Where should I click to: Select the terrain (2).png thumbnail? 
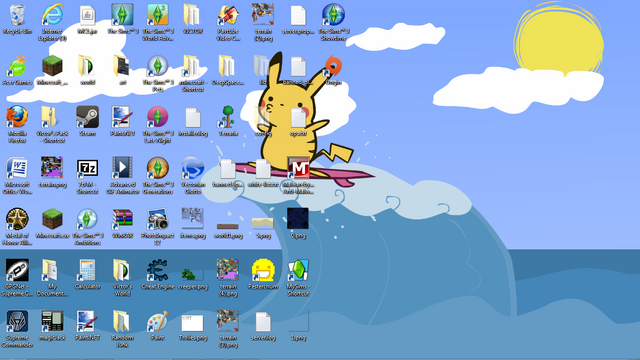[x=263, y=15]
